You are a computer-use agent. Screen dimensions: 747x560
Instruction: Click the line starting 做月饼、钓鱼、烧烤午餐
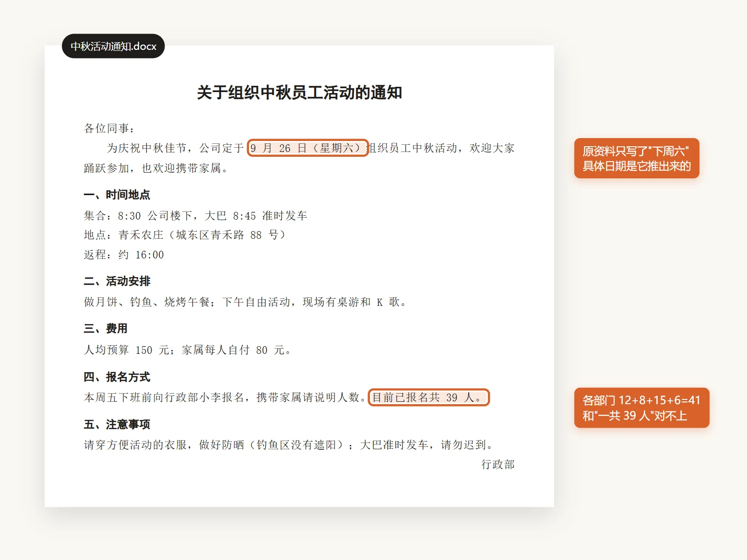(245, 302)
